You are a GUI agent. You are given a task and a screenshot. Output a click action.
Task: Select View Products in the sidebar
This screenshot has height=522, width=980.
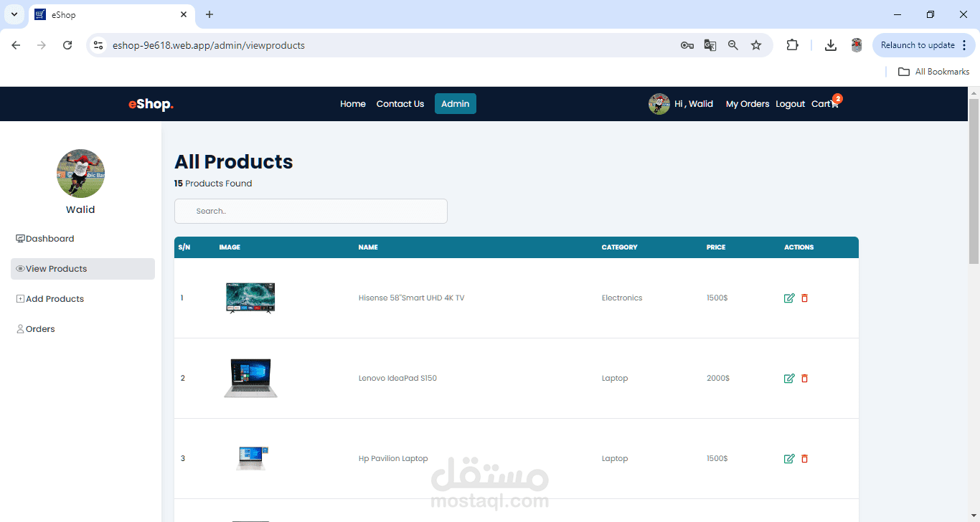click(x=83, y=269)
